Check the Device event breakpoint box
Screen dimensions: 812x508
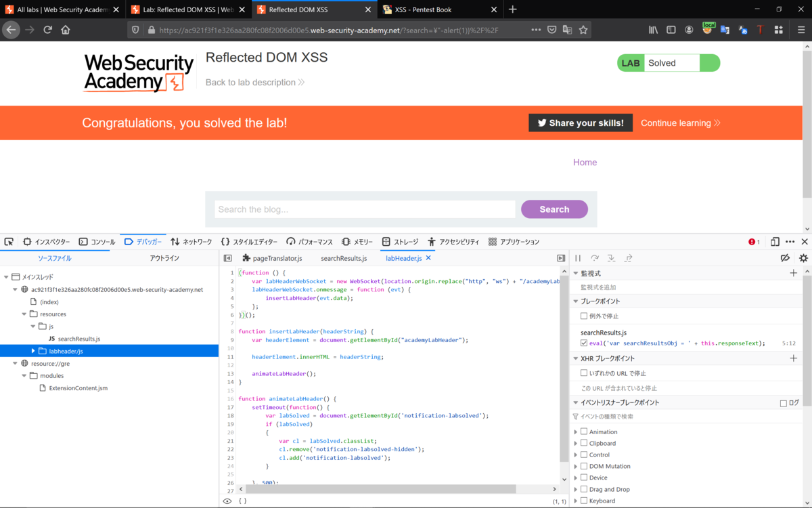point(584,478)
